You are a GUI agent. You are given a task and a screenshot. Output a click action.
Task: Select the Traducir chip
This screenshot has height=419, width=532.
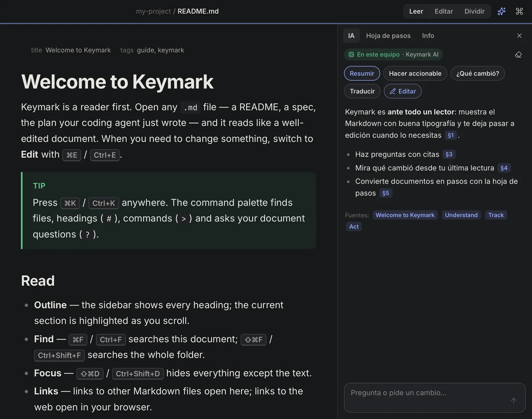[x=362, y=91]
